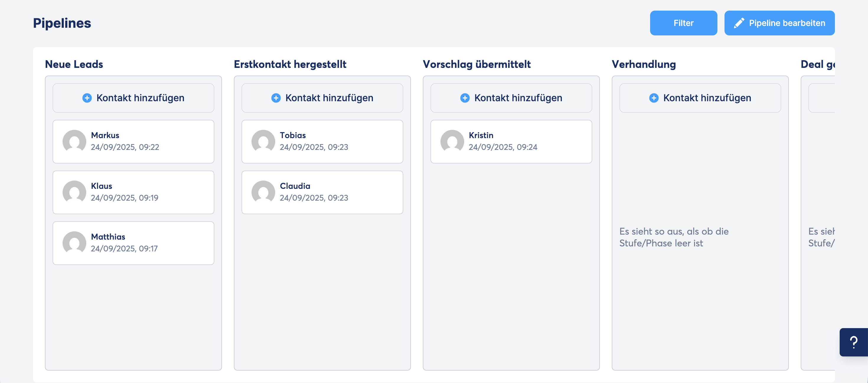Click Kristin's avatar icon

(452, 141)
